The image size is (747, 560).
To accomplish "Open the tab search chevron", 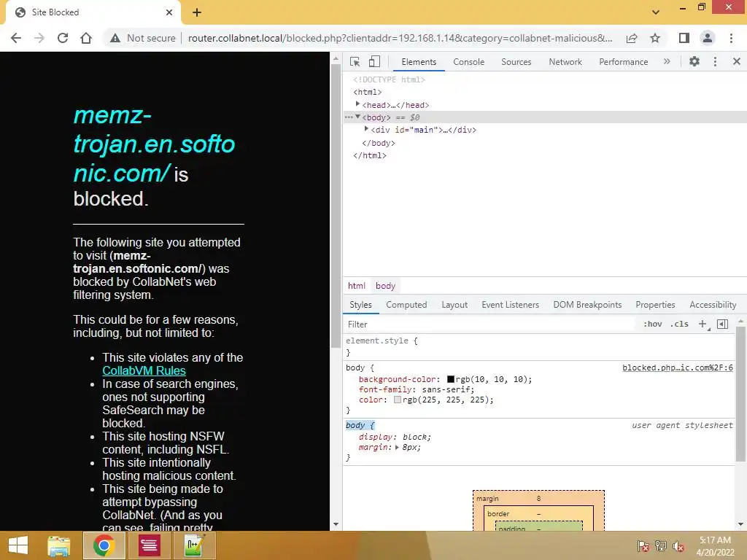I will (656, 12).
